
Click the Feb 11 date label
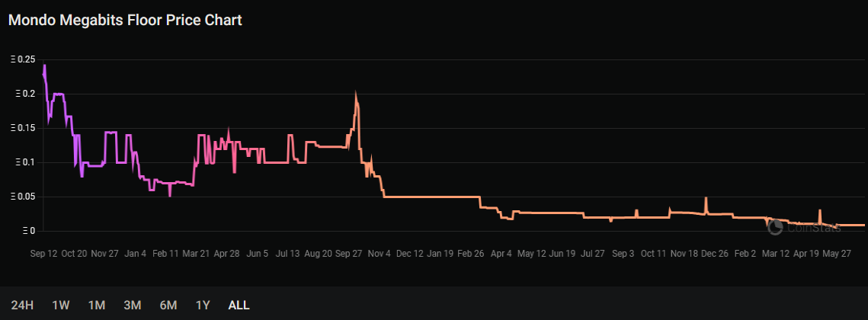click(166, 254)
